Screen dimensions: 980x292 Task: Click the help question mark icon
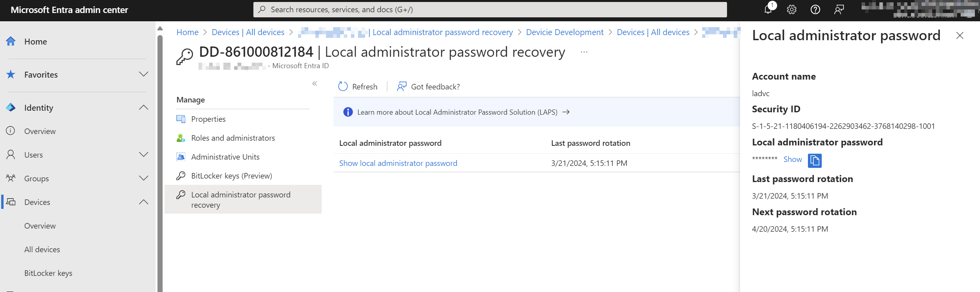[815, 10]
